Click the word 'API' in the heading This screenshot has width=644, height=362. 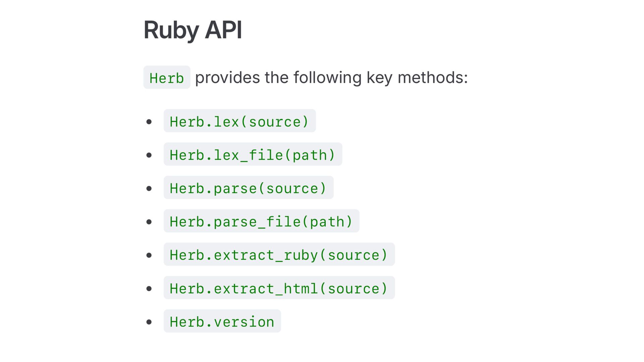(x=223, y=30)
